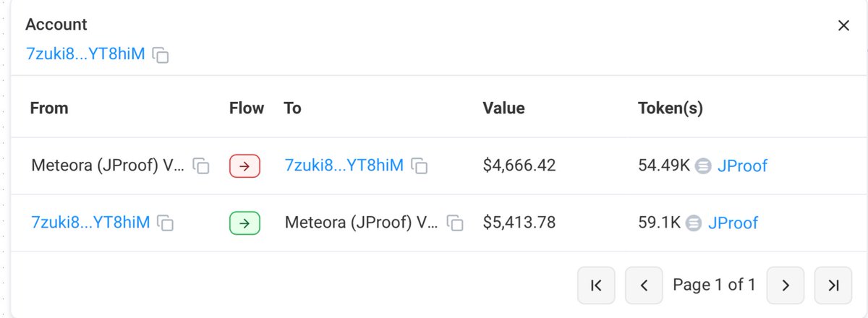Go to the first page

coord(596,285)
